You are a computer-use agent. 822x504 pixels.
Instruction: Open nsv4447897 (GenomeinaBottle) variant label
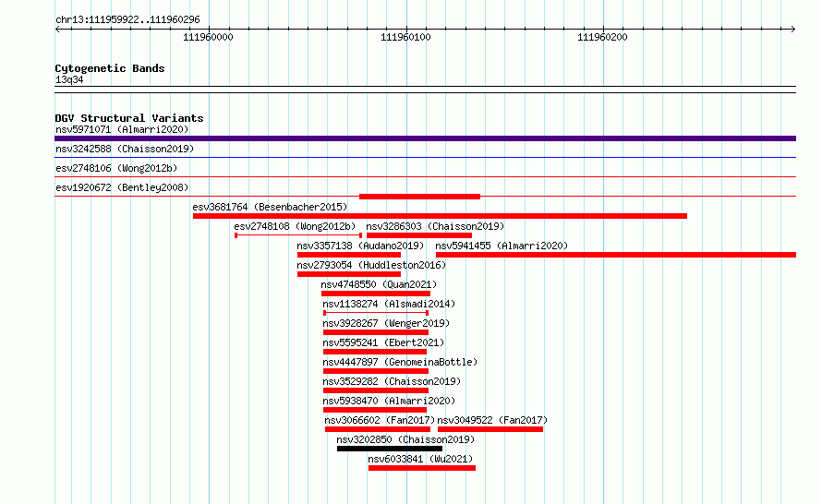[400, 362]
